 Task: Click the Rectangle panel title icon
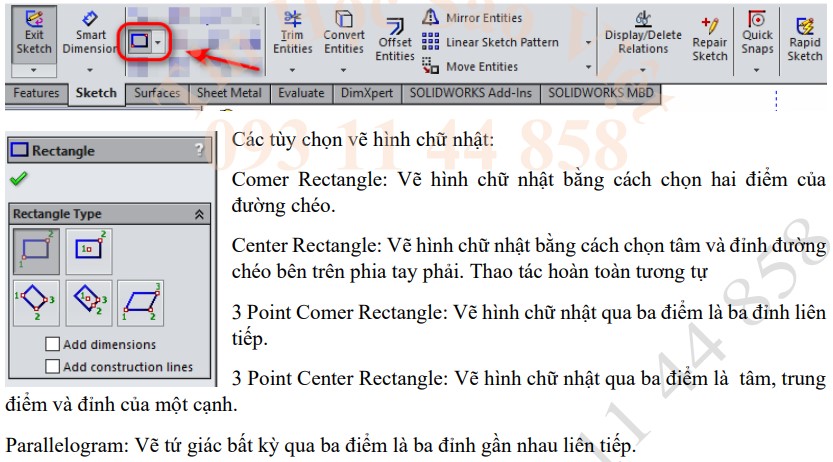[x=20, y=150]
